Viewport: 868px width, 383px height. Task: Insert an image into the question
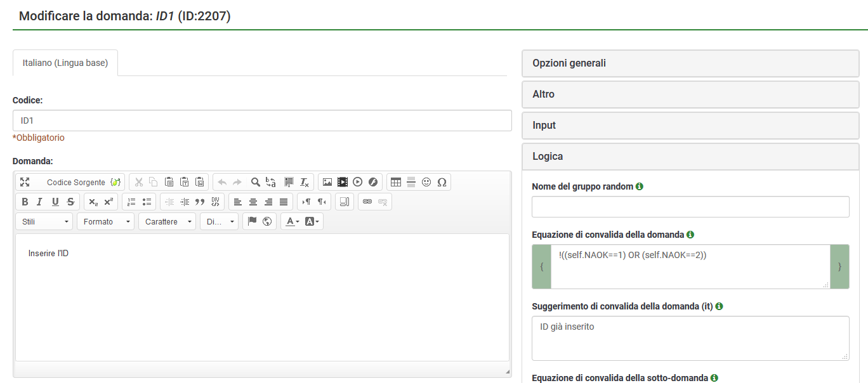[x=327, y=182]
